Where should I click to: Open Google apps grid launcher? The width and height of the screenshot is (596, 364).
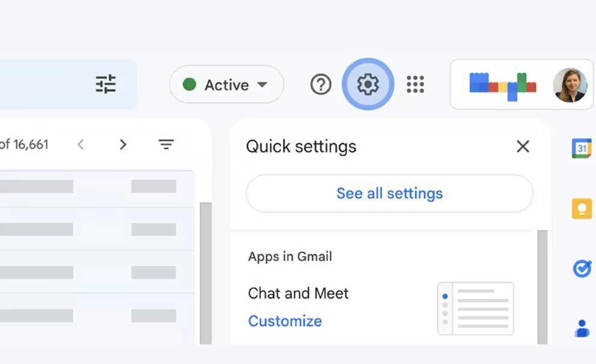(x=415, y=84)
